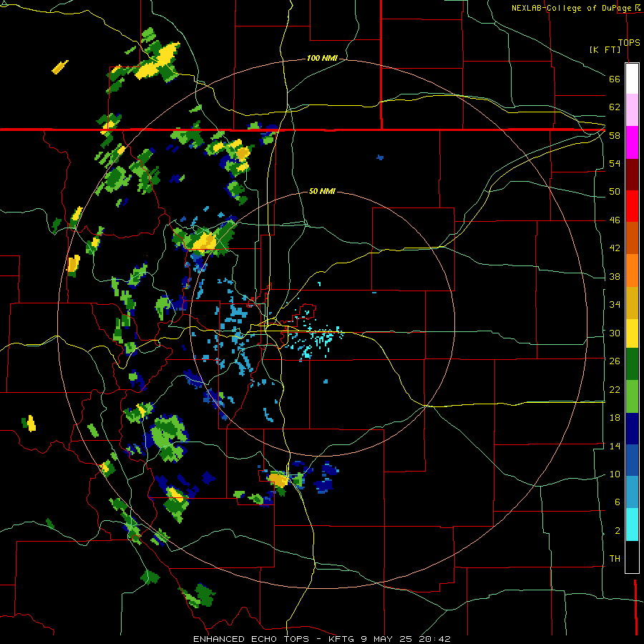Click the "38" legend value
The height and width of the screenshot is (644, 644).
tap(615, 277)
